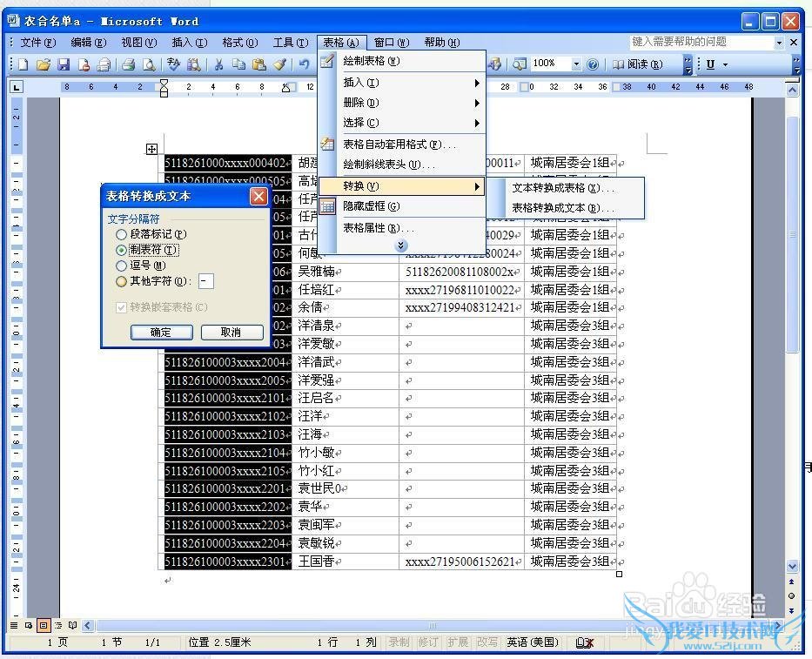
Task: Click the other character separator input field
Action: pos(206,281)
